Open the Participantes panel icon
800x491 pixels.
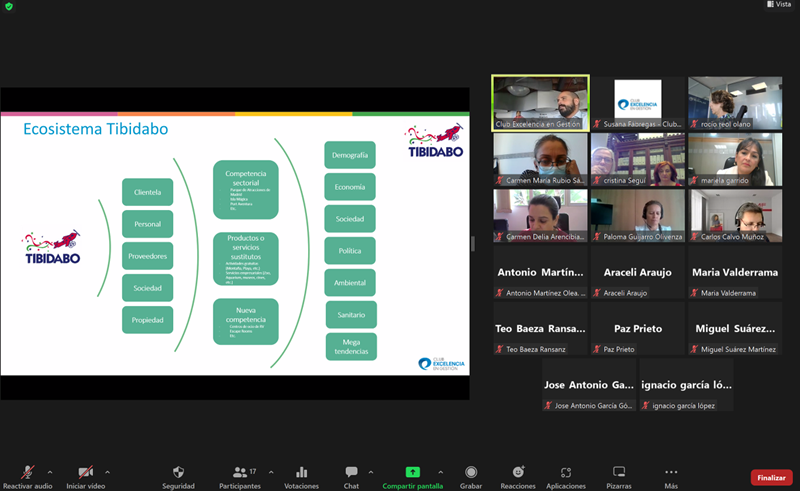240,472
